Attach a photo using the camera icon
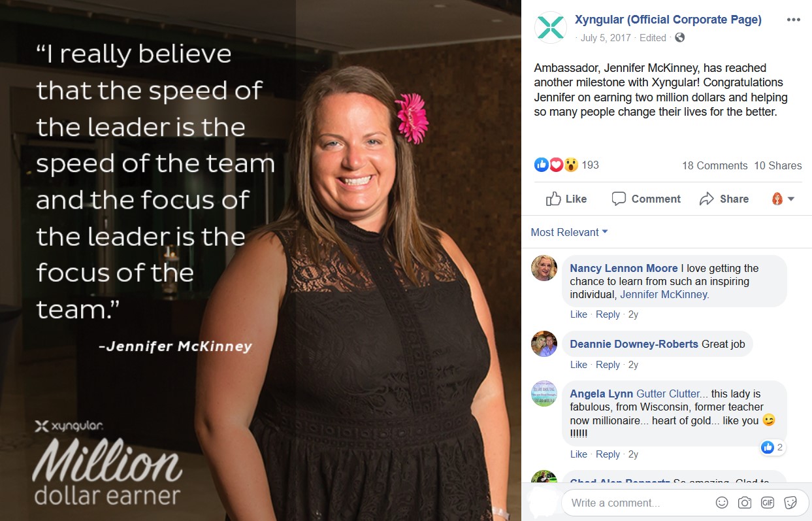 click(x=745, y=503)
